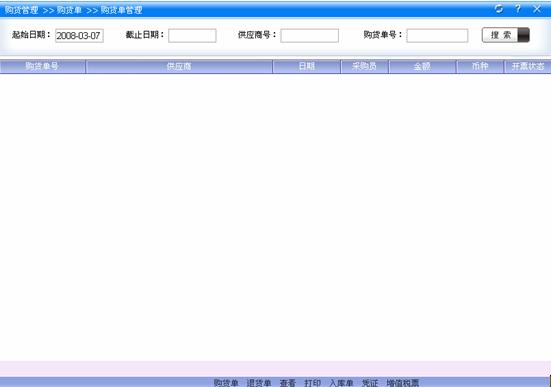
Task: Sort by the 供应商 column header
Action: coord(179,66)
